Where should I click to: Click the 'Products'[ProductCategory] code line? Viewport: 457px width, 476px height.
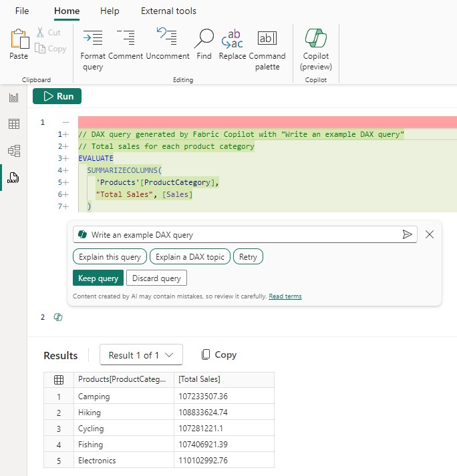click(x=157, y=182)
